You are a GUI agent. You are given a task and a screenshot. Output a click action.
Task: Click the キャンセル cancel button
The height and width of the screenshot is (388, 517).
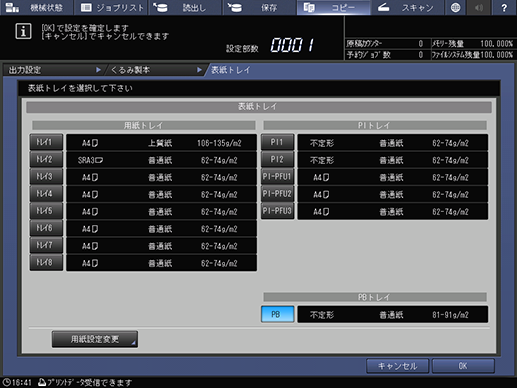point(397,366)
